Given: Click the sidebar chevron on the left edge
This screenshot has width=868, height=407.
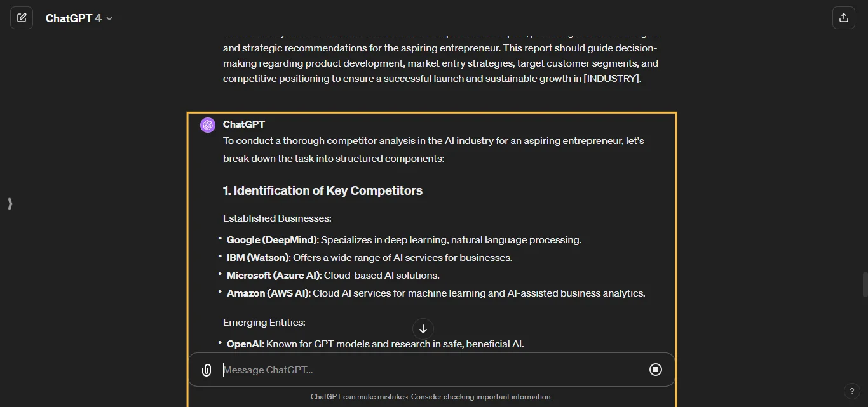Looking at the screenshot, I should [x=10, y=204].
